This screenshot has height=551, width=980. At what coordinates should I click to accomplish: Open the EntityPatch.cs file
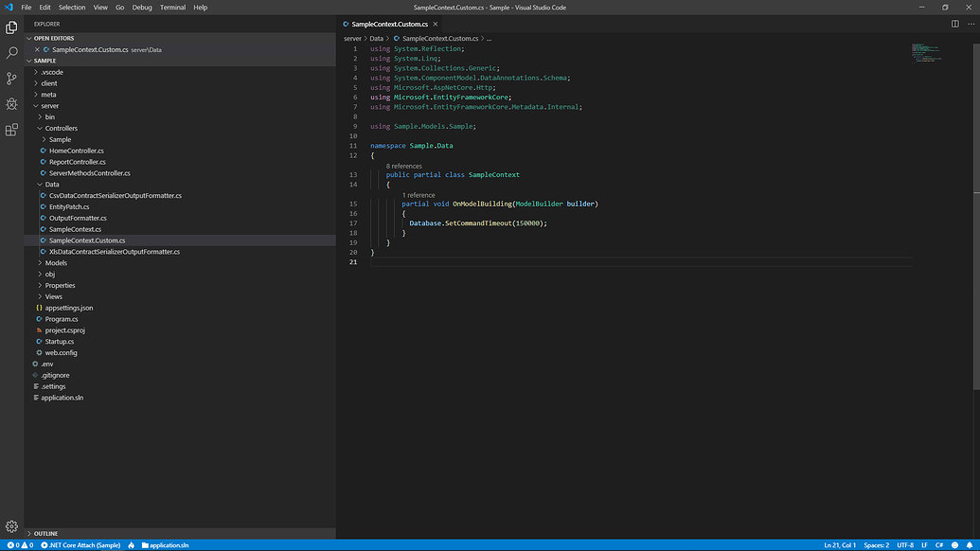point(71,206)
